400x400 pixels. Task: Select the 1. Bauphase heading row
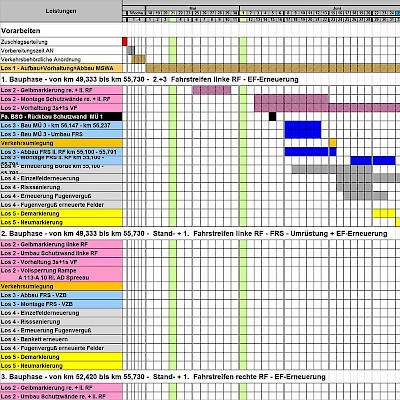(x=200, y=79)
